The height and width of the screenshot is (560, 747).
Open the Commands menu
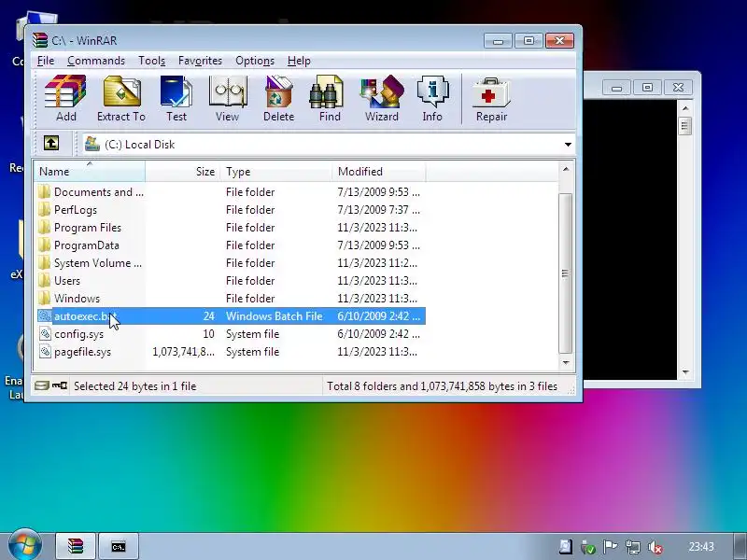pyautogui.click(x=96, y=61)
